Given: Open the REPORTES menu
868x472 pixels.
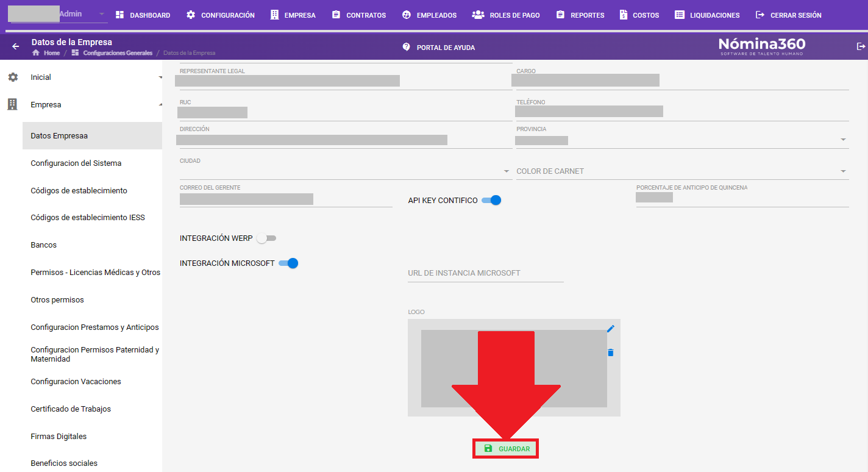Looking at the screenshot, I should pos(580,15).
